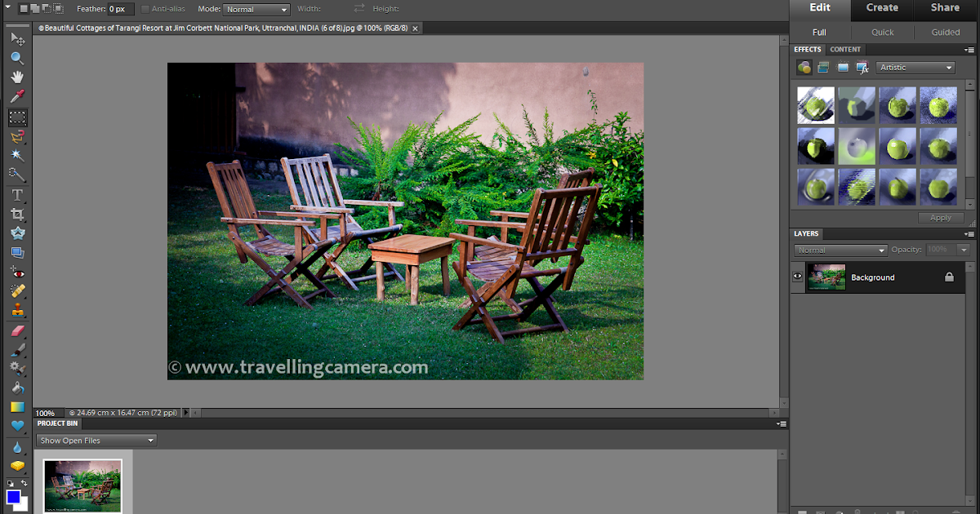The image size is (980, 514).
Task: Close the open document tab
Action: pyautogui.click(x=415, y=28)
